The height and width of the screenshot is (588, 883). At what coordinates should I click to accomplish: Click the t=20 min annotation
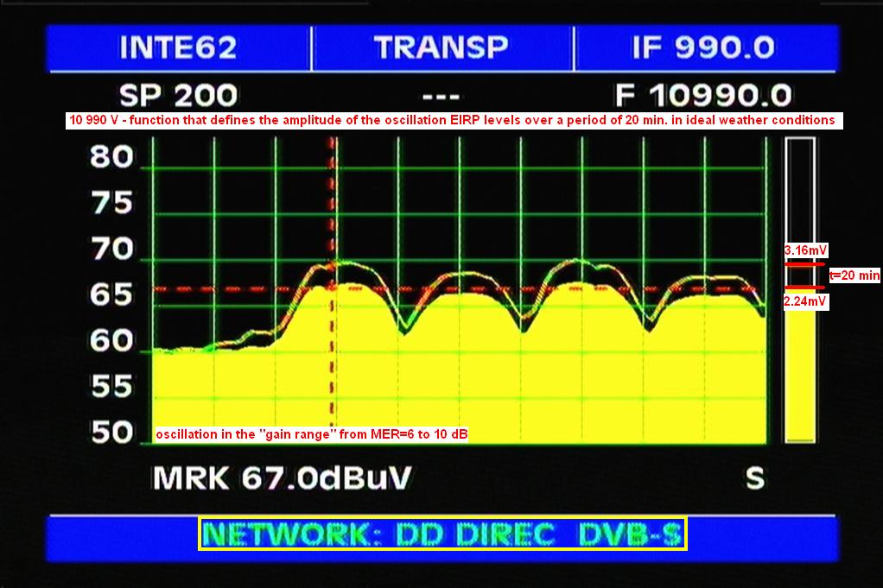[854, 275]
